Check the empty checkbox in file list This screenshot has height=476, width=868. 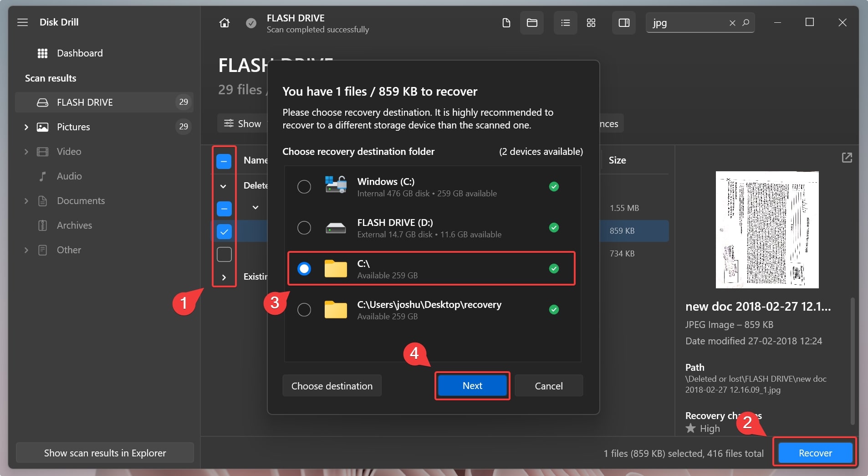(x=224, y=254)
